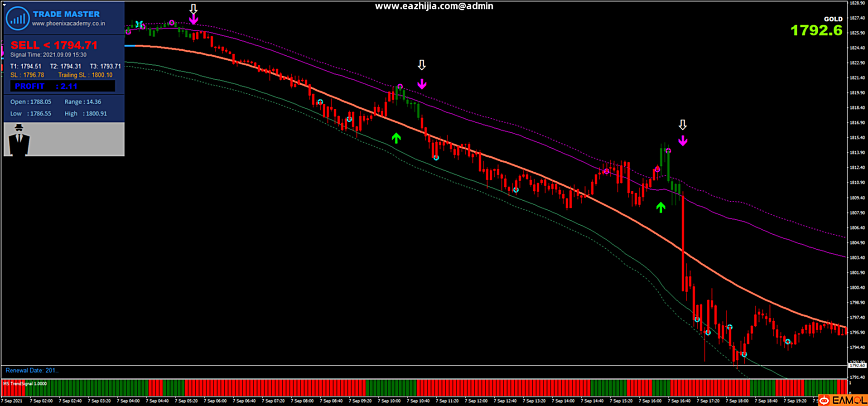This screenshot has width=868, height=406.
Task: Open the small triangle menu in the chart corner
Action: (4, 4)
